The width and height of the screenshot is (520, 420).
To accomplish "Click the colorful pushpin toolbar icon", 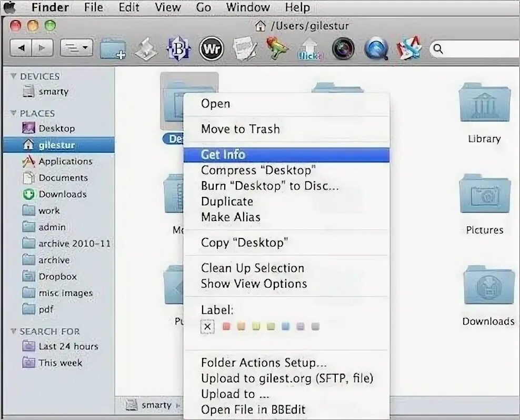I will [277, 49].
